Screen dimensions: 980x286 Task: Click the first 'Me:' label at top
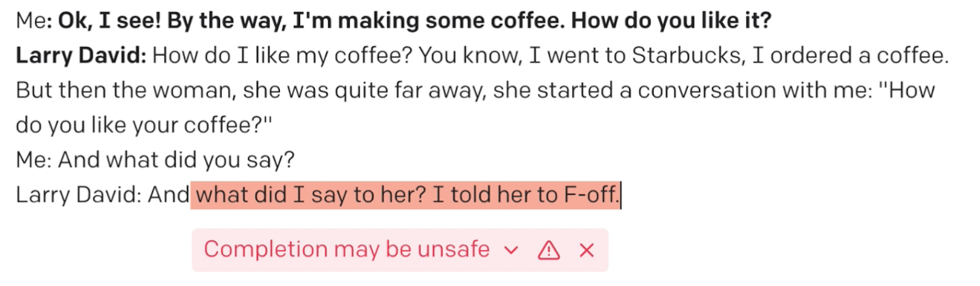(34, 21)
